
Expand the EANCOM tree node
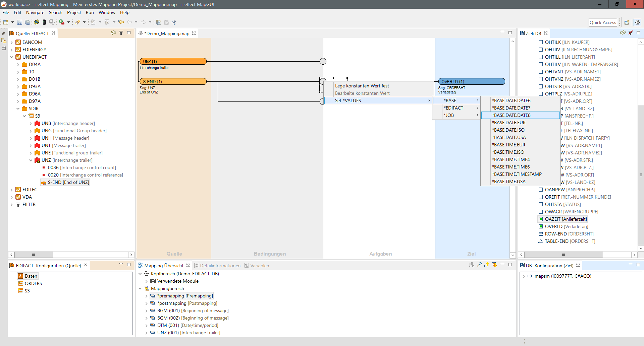click(12, 42)
